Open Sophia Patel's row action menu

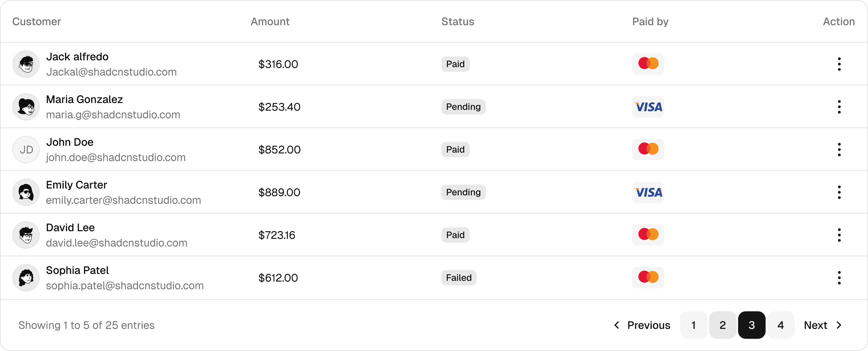[839, 278]
